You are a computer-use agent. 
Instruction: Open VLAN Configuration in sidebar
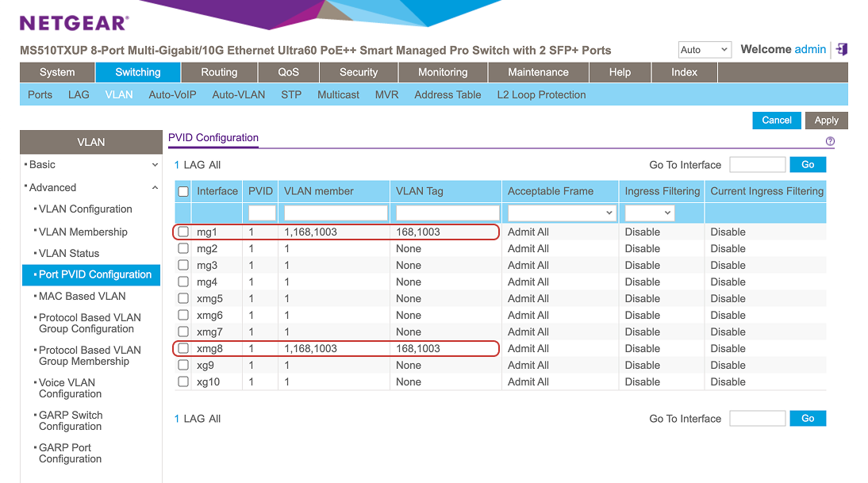[85, 209]
